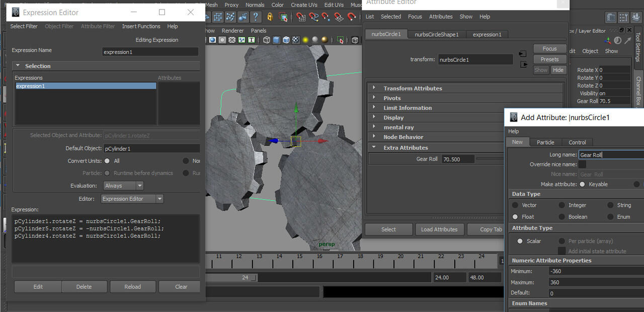Choose the Integer data type radio

[562, 205]
